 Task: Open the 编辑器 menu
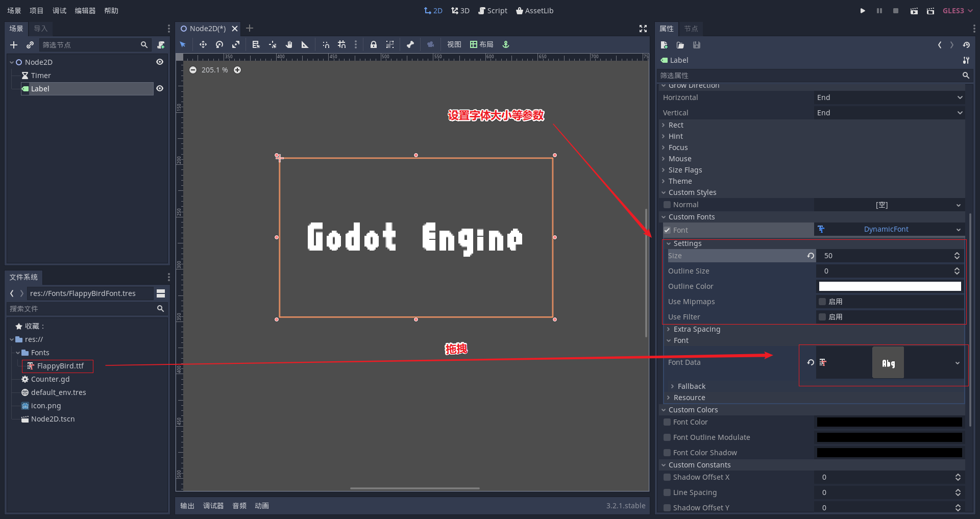click(x=84, y=10)
